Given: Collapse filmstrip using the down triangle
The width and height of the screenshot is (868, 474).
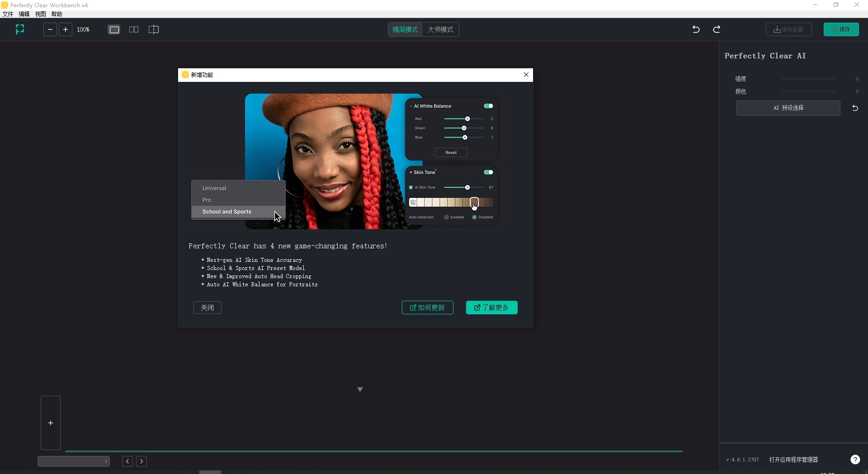Looking at the screenshot, I should point(360,389).
